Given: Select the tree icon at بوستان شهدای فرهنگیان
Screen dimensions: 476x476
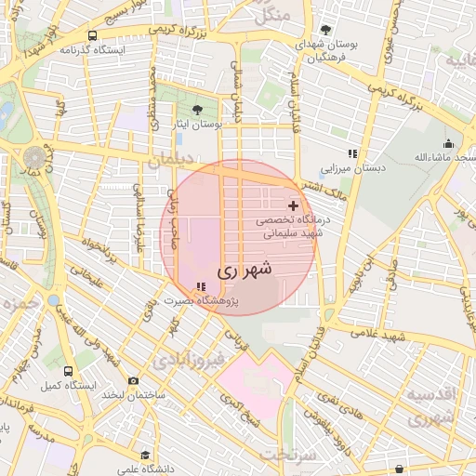Looking at the screenshot, I should (325, 30).
